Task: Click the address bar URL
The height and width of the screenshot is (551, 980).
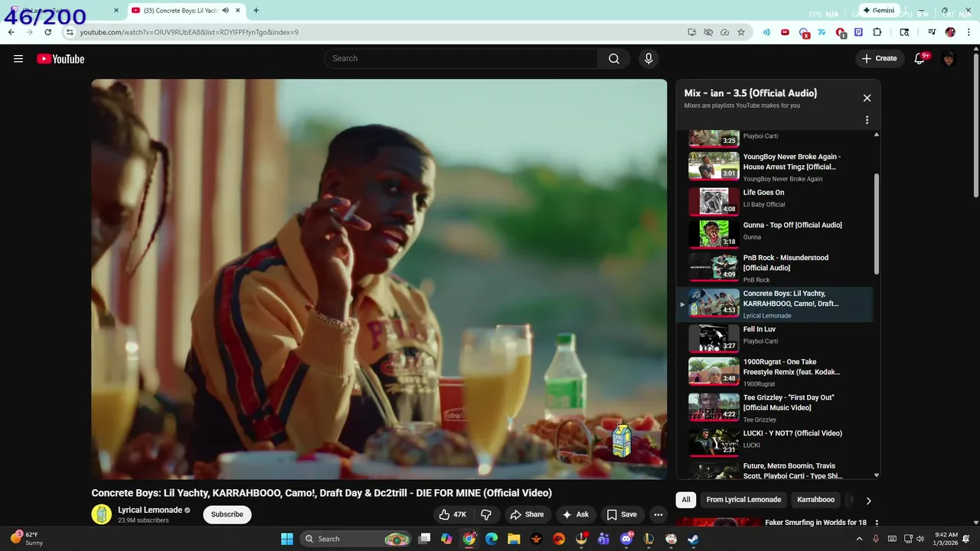Action: click(x=189, y=32)
